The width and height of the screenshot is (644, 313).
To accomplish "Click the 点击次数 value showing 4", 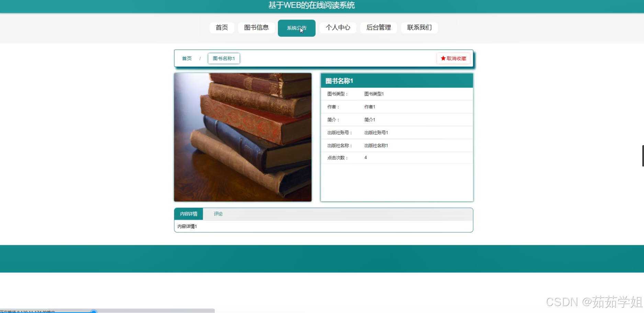I will pos(365,158).
